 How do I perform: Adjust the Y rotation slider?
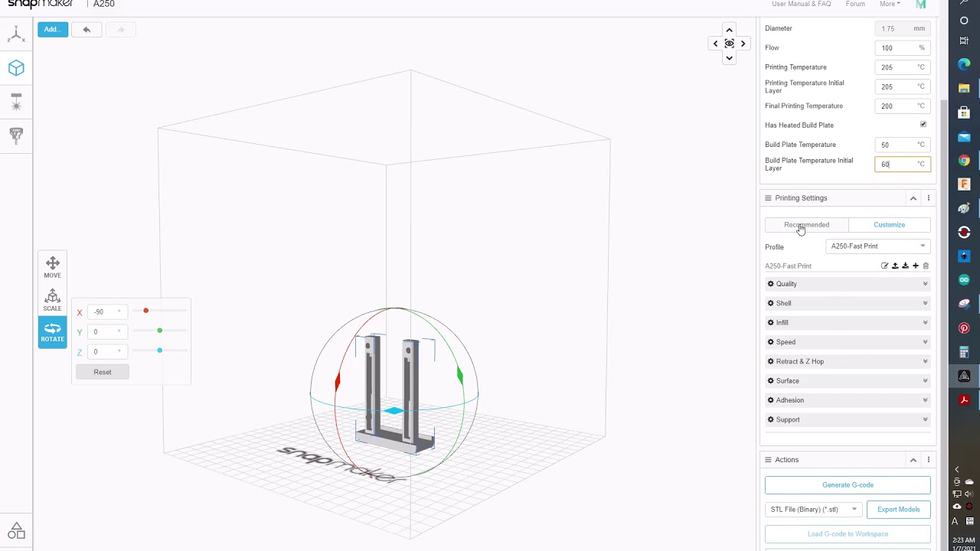(159, 331)
